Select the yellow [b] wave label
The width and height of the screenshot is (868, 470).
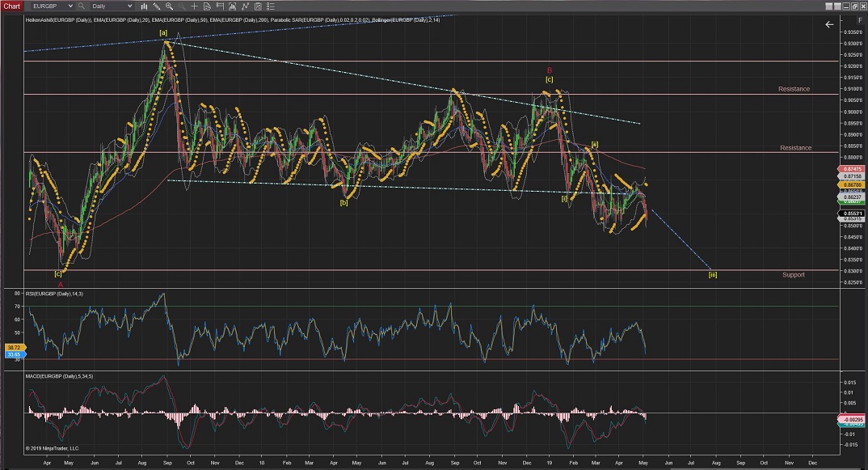tap(343, 203)
